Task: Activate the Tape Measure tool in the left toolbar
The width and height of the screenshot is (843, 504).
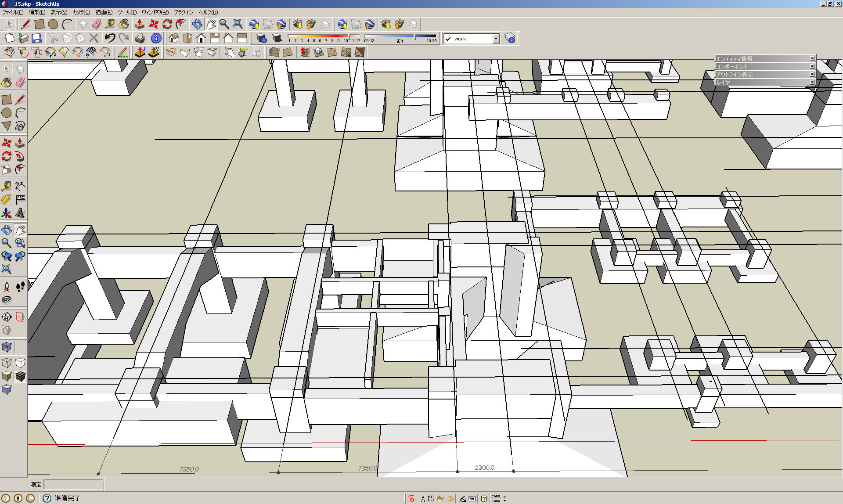Action: (x=7, y=186)
